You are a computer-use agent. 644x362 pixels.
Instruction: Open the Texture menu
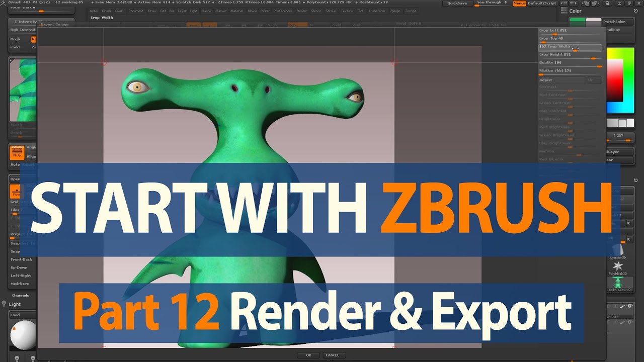pos(347,11)
